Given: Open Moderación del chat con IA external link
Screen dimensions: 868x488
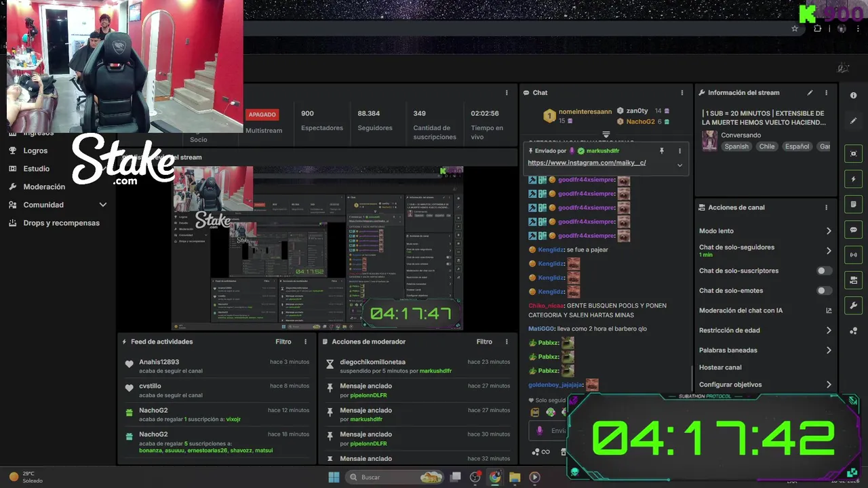Looking at the screenshot, I should (828, 310).
